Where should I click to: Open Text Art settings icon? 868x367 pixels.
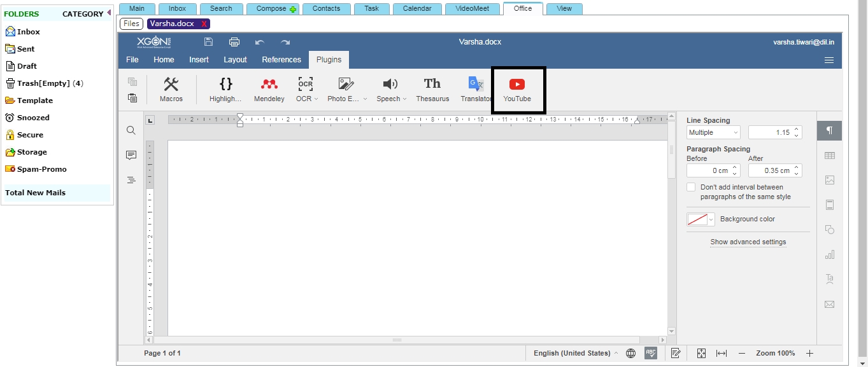point(829,279)
